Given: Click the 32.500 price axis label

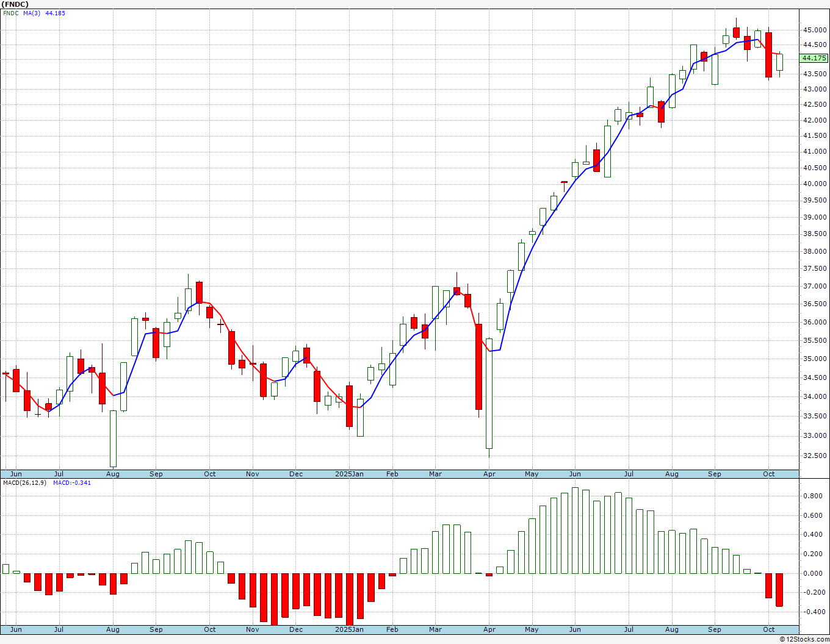Looking at the screenshot, I should 815,456.
